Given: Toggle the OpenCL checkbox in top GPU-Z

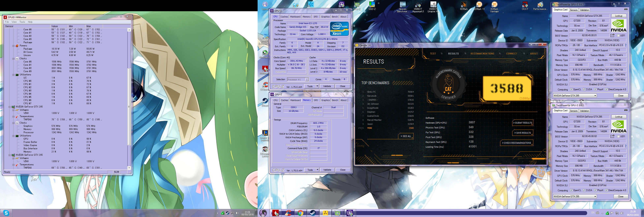Looking at the screenshot, I should tap(571, 89).
